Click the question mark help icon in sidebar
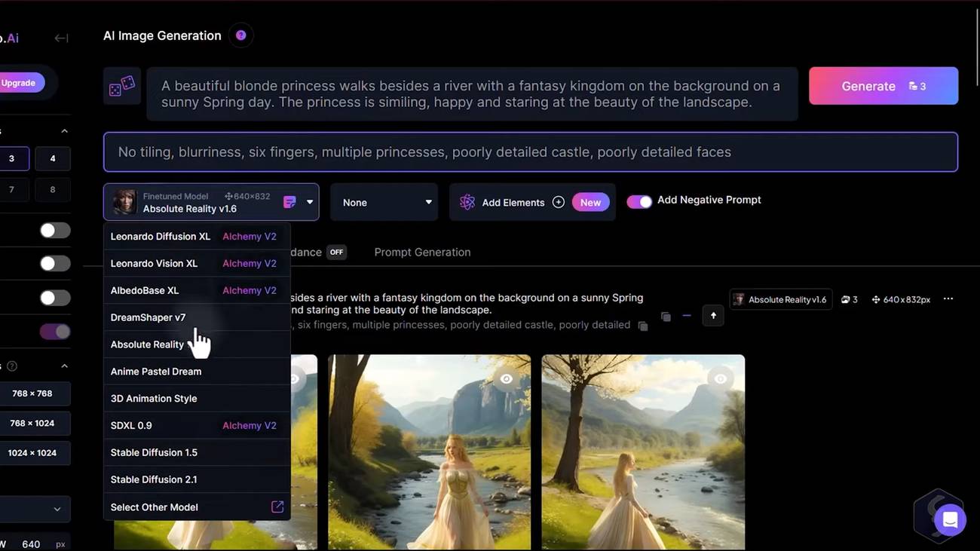The image size is (980, 551). [12, 366]
